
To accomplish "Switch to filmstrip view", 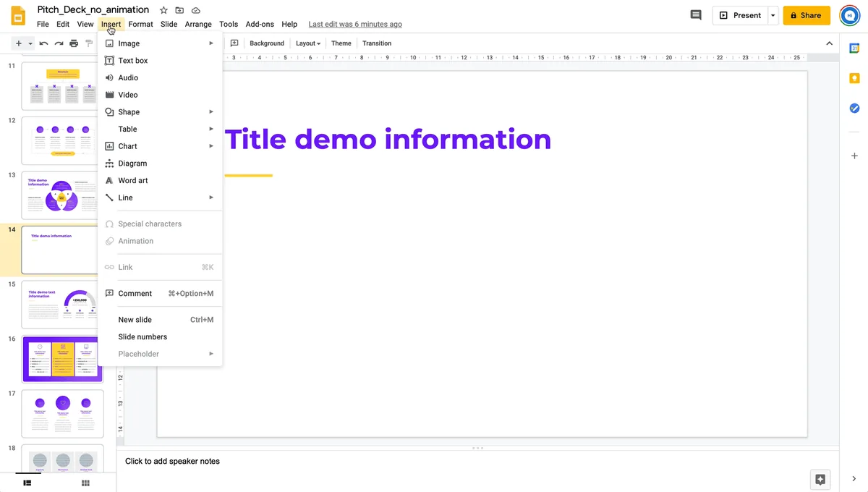I will (27, 483).
